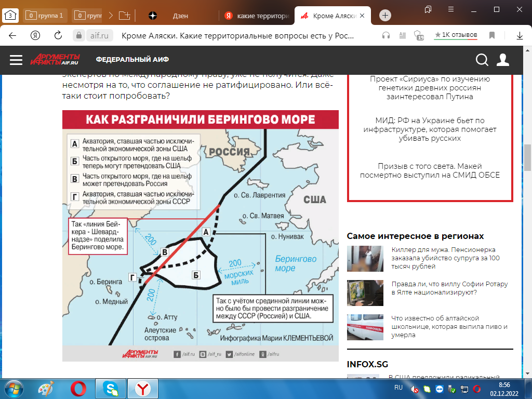Click the page vertical scrollbar thumb
The height and width of the screenshot is (399, 532).
coord(527,158)
